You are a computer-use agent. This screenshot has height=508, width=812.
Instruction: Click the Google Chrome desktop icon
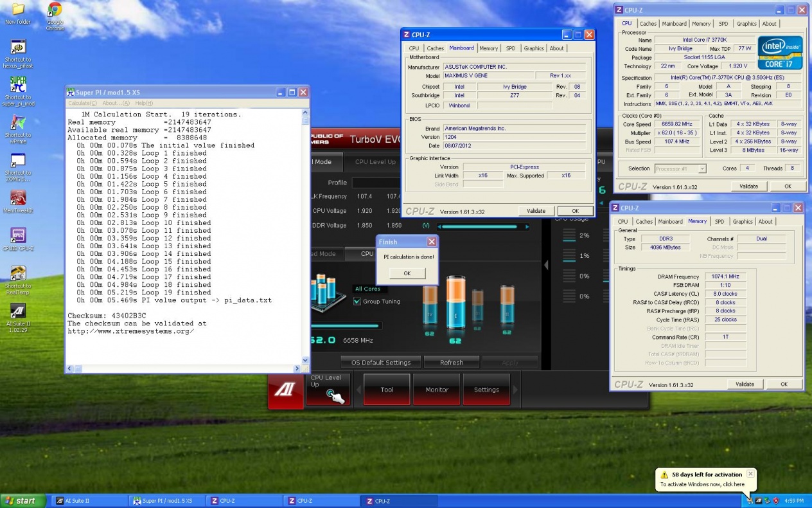tap(55, 10)
